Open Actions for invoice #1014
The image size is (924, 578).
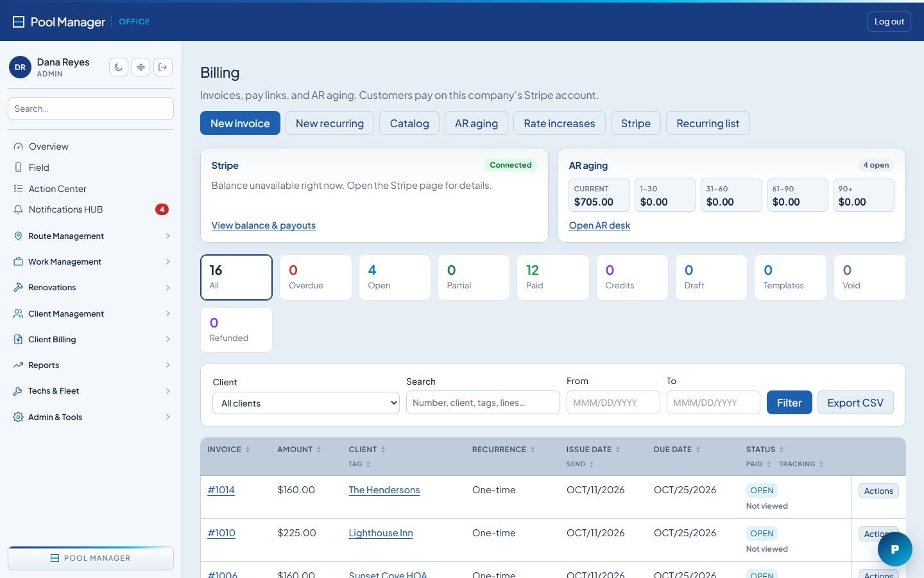(x=878, y=491)
